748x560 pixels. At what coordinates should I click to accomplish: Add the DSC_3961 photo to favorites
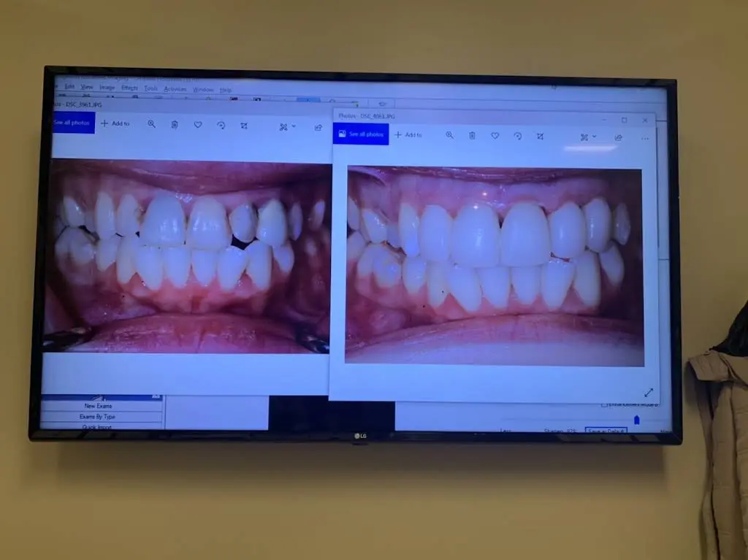tap(197, 125)
